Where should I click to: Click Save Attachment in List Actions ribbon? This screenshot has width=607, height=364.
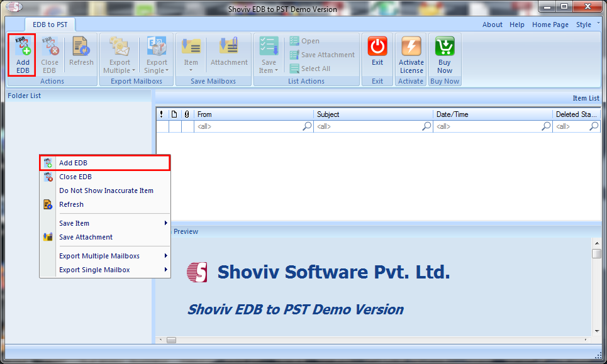[x=322, y=55]
